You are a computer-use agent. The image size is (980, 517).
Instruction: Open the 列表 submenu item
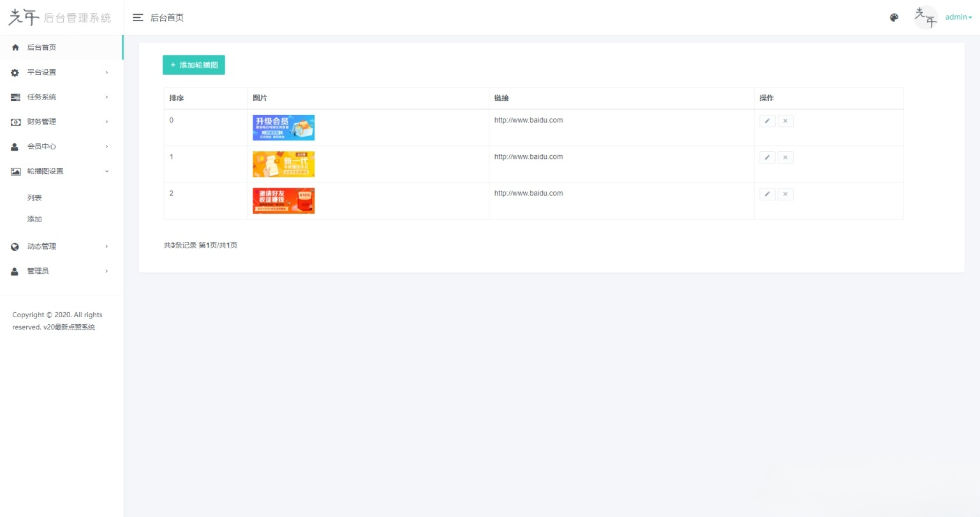point(34,198)
